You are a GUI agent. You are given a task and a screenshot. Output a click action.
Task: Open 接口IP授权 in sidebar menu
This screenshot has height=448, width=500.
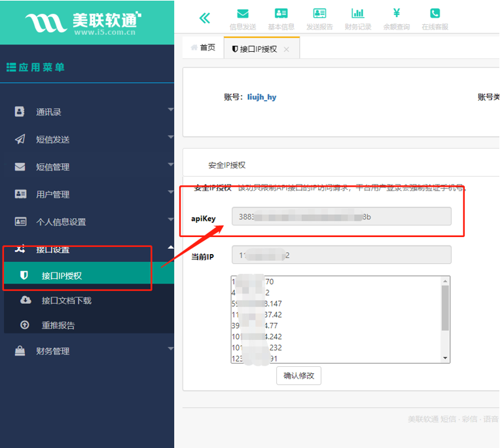click(x=88, y=275)
